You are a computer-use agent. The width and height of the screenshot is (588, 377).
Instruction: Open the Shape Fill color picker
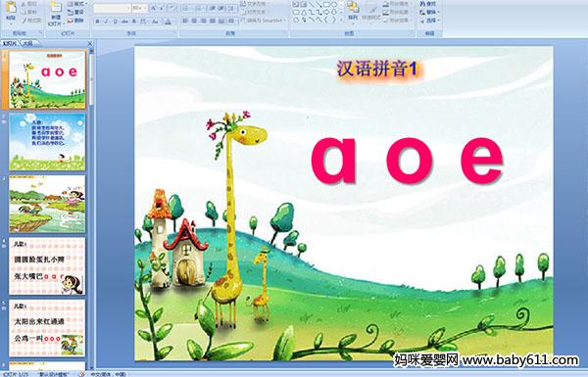[398, 4]
